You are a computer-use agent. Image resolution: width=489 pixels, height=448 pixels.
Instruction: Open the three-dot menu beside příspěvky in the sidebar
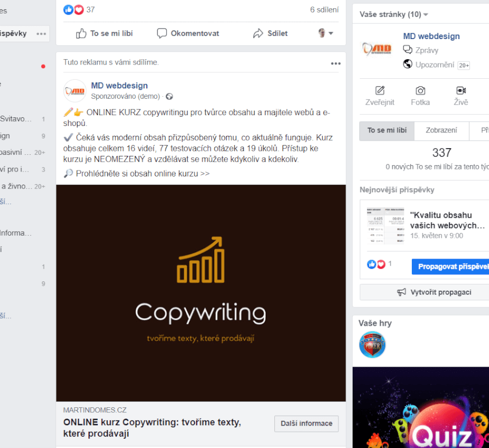point(41,34)
